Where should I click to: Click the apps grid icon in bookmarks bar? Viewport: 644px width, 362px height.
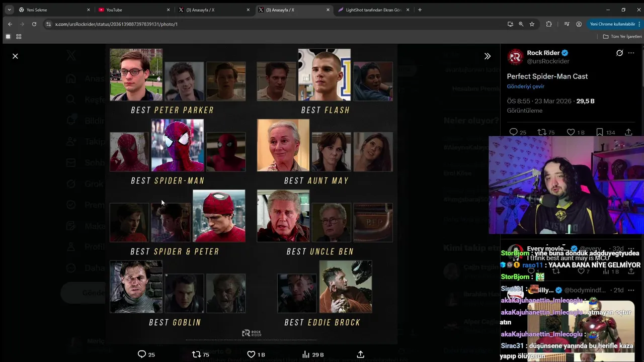point(19,36)
